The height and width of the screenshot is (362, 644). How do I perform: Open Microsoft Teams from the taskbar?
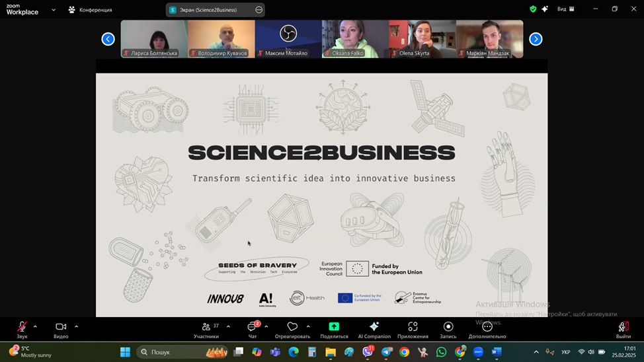coord(275,352)
